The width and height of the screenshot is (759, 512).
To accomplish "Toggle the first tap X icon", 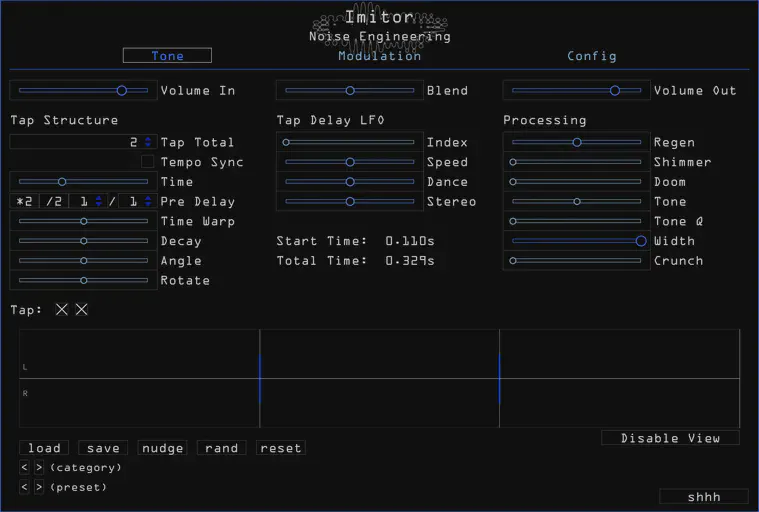I will click(x=61, y=309).
